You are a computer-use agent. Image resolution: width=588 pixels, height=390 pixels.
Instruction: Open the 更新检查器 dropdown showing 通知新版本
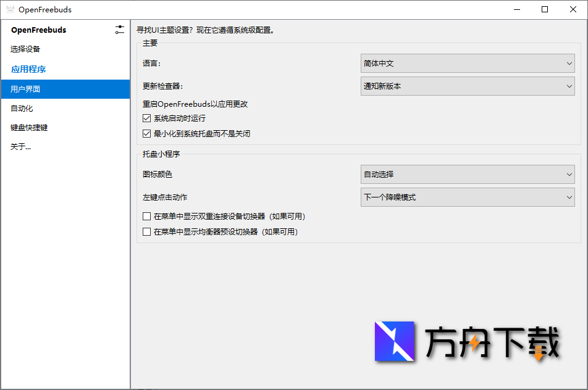tap(468, 86)
